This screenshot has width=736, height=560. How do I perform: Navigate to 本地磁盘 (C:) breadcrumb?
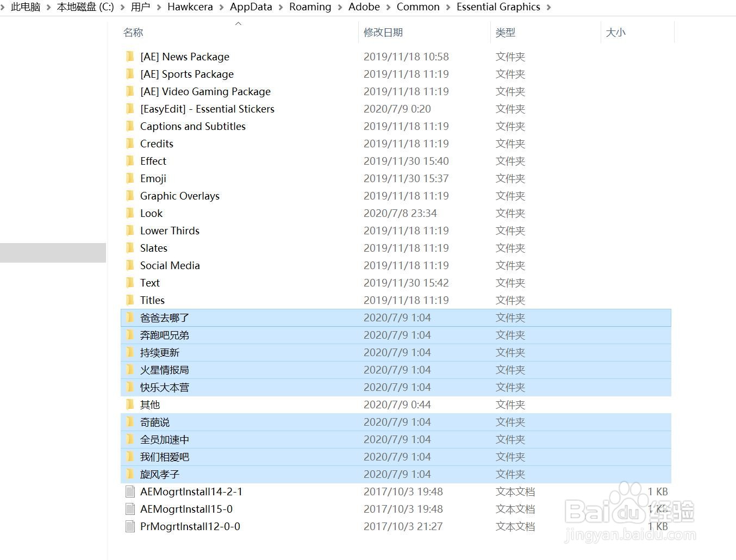(x=85, y=7)
